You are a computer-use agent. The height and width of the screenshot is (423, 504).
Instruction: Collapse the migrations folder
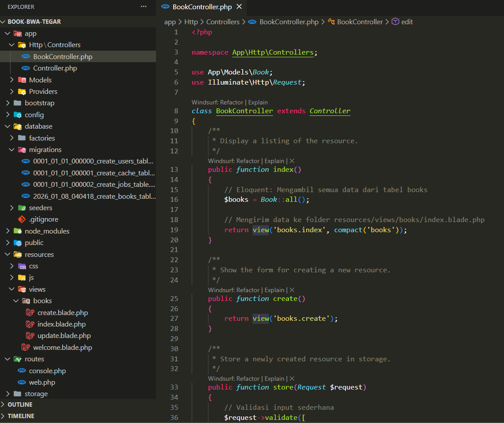click(45, 149)
